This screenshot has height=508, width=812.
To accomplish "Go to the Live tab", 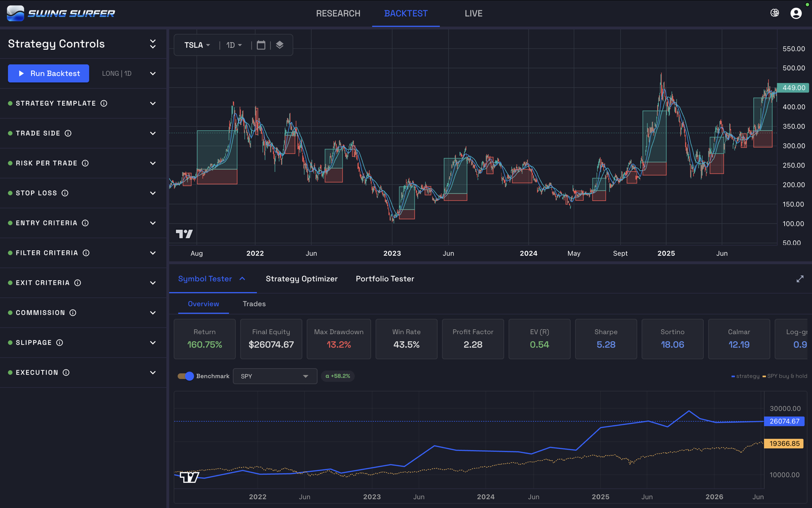I will [473, 13].
